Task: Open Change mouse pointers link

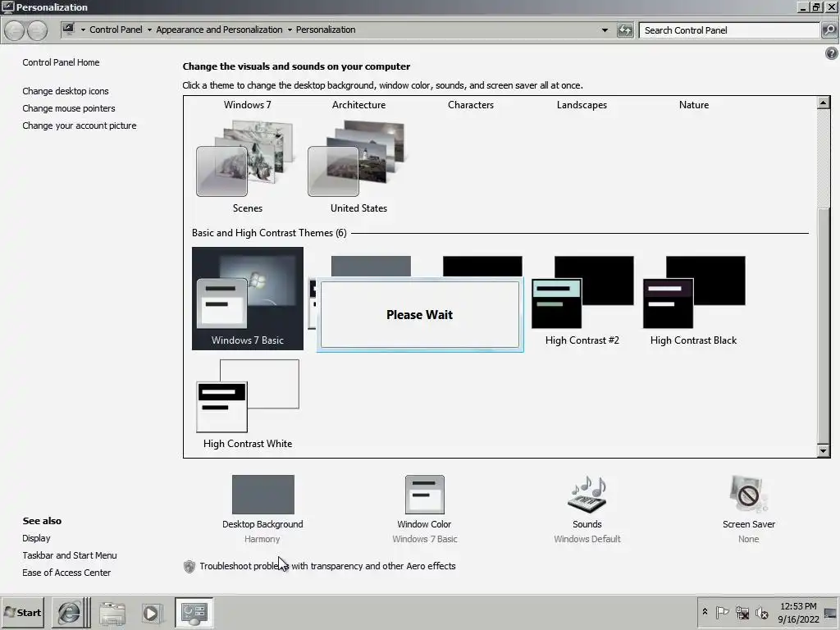Action: (x=69, y=108)
